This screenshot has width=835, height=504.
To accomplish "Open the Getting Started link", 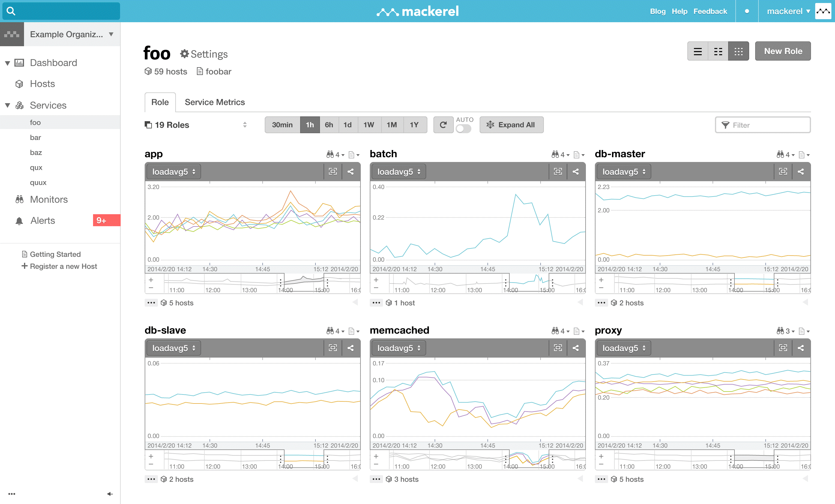I will coord(51,254).
